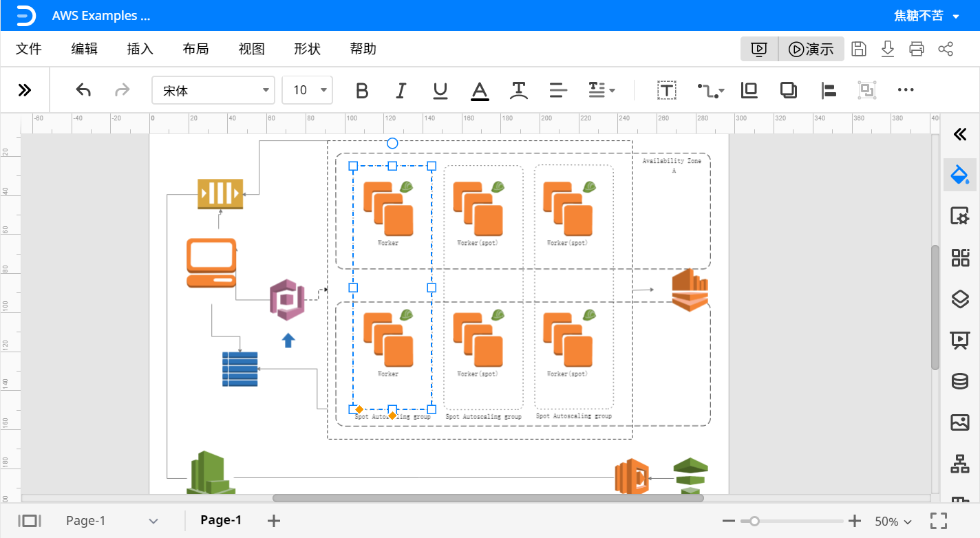This screenshot has height=538, width=980.
Task: Expand the left shapes panel
Action: pos(25,89)
